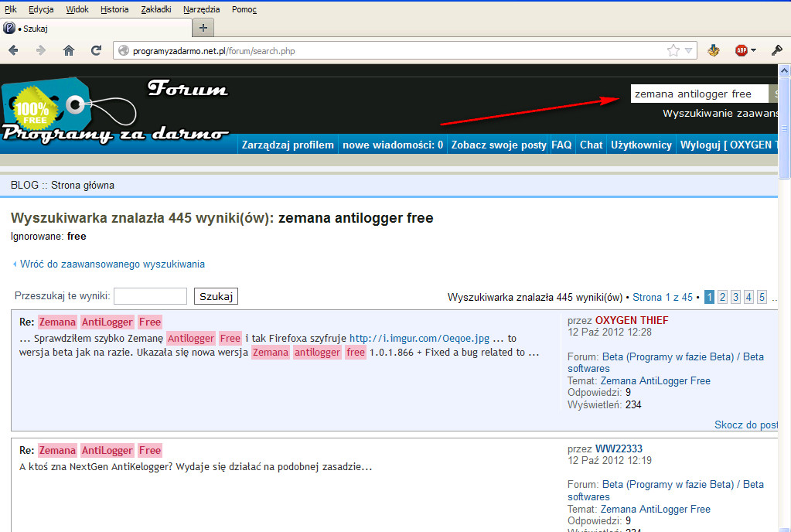This screenshot has height=532, width=791.
Task: Reload the page with the refresh icon
Action: pos(96,50)
